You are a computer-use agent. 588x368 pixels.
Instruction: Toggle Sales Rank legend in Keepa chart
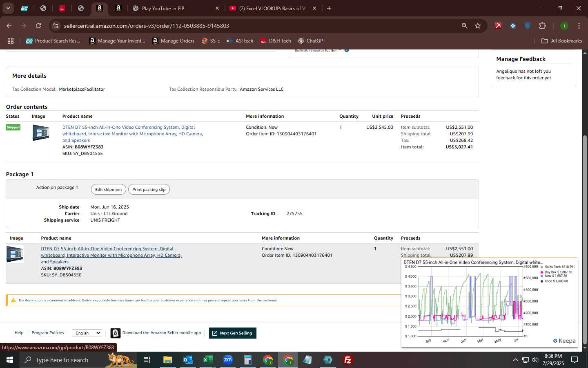pyautogui.click(x=558, y=267)
